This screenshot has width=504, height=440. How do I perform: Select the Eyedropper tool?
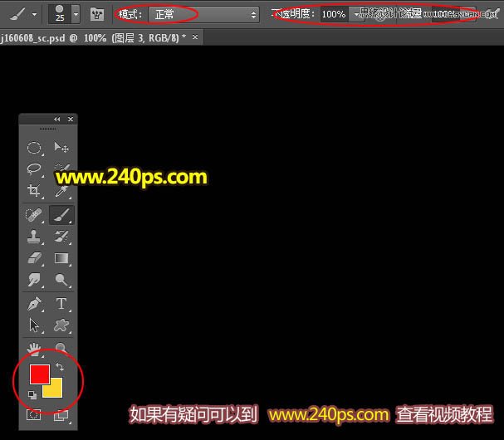(61, 192)
